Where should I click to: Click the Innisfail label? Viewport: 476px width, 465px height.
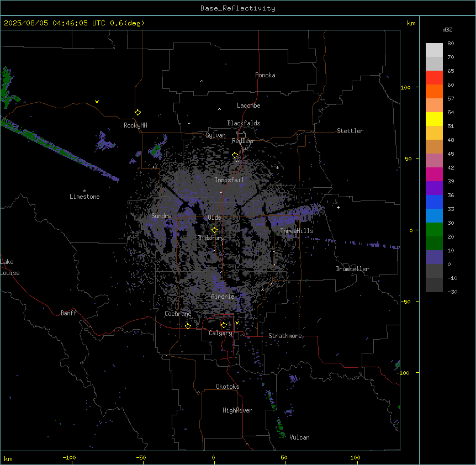tap(229, 180)
